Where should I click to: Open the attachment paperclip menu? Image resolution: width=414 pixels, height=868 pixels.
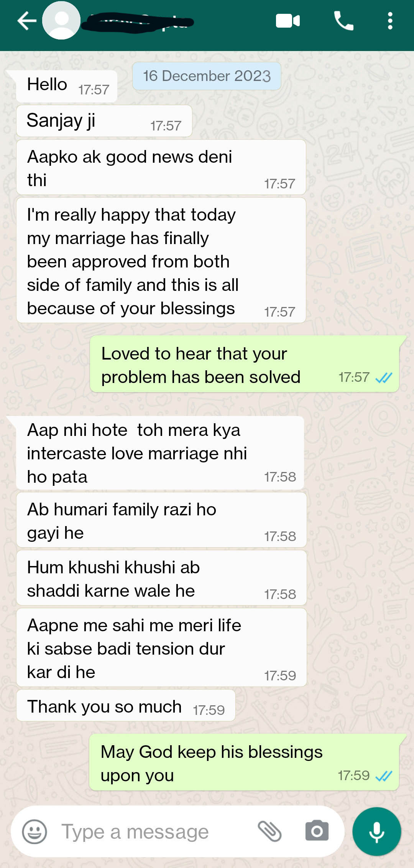point(269,832)
